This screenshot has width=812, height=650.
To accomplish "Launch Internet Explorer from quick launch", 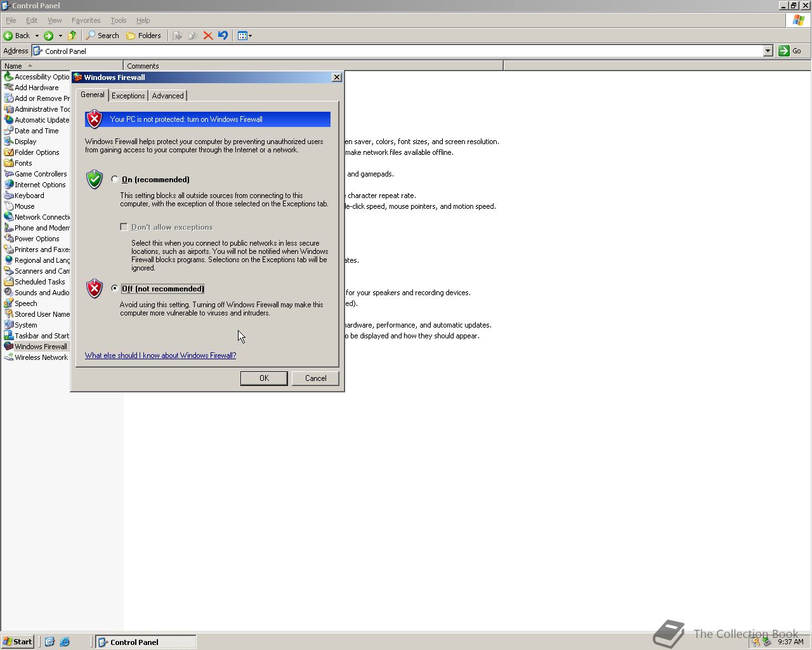I will tap(65, 642).
